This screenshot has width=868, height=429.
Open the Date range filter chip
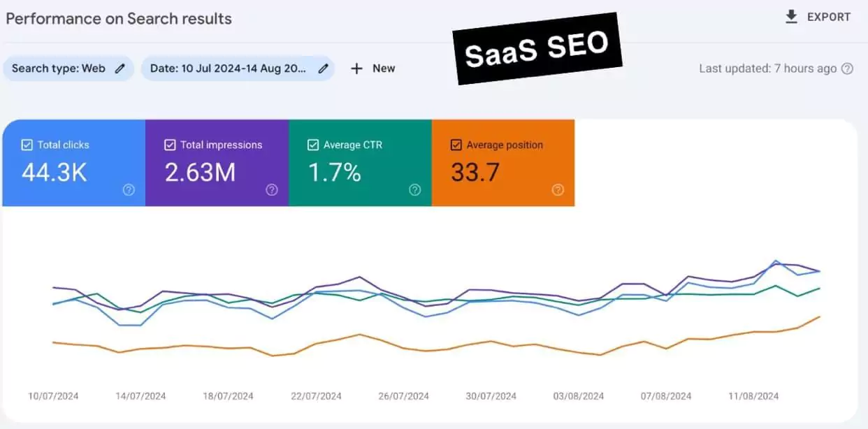coord(228,68)
